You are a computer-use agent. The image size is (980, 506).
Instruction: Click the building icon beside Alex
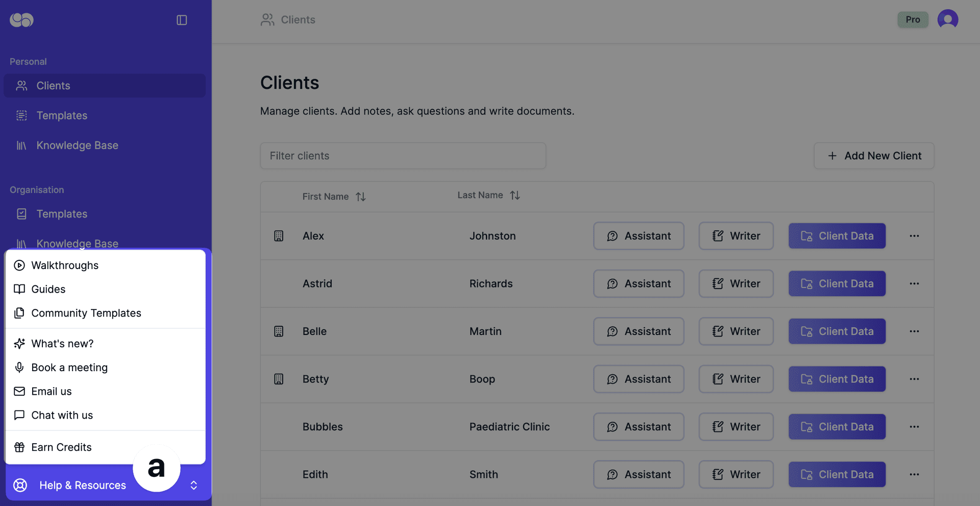point(279,236)
